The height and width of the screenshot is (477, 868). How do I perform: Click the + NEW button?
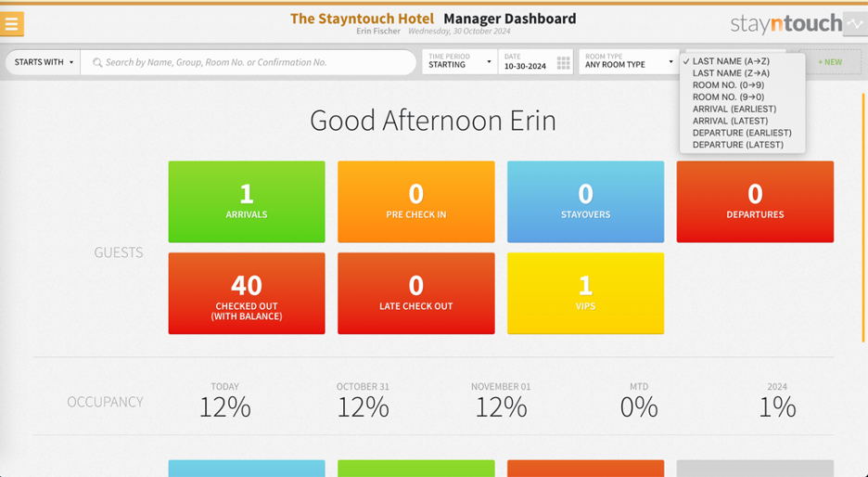pyautogui.click(x=830, y=62)
